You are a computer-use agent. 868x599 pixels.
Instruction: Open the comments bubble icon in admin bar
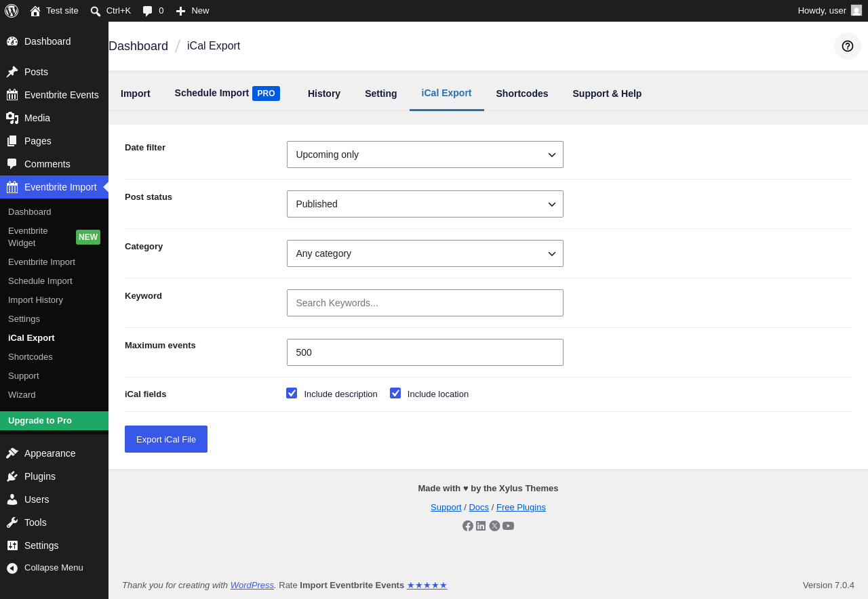[x=148, y=11]
